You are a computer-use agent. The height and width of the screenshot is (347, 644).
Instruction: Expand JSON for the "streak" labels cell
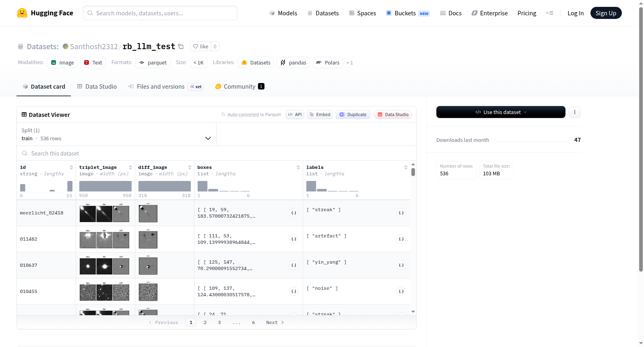401,213
